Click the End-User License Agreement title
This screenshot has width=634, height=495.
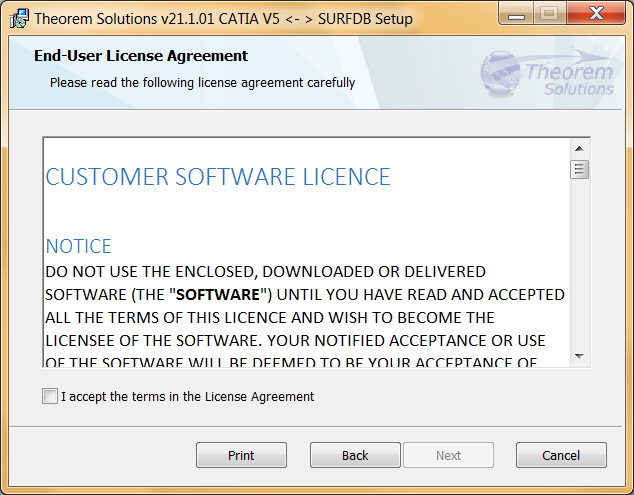point(141,56)
